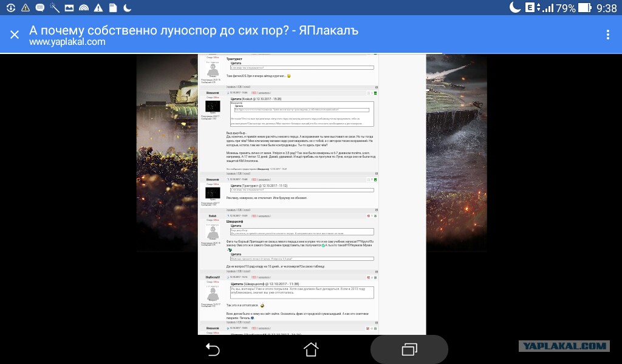Open black avatar of Шварцкопф's 15:44 post

pos(213,106)
